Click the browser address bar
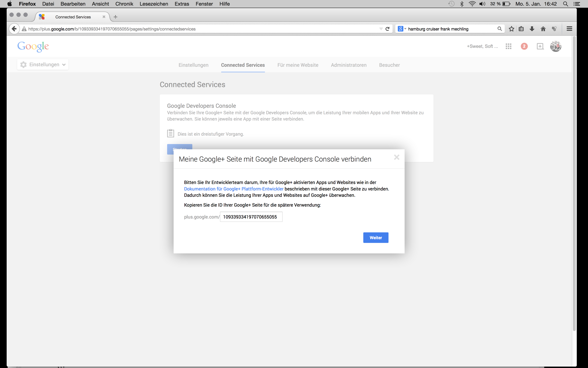 [202, 29]
